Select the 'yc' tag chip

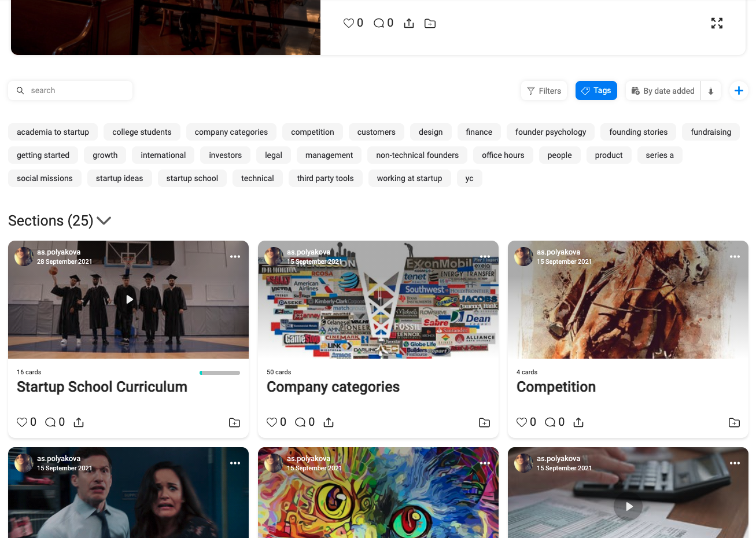(469, 178)
